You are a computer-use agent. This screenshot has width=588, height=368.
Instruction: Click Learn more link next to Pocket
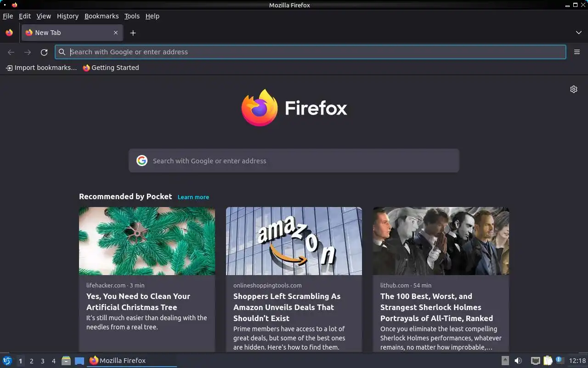point(193,197)
